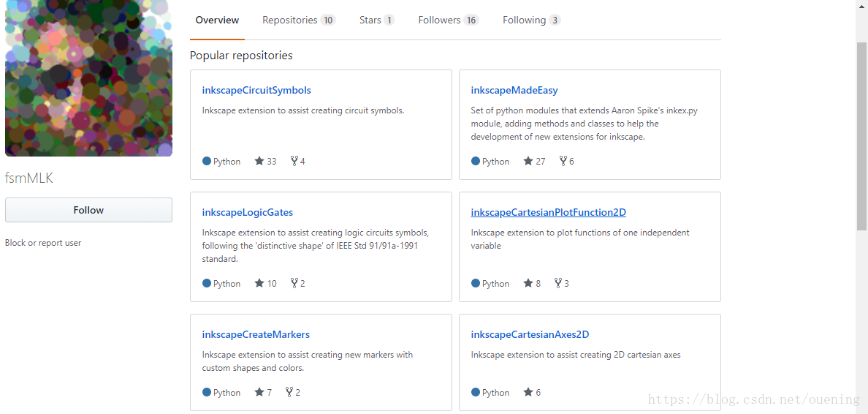Screen dimensions: 868x414
Task: Click star icon on inkscapeCartesianAxes2D card
Action: click(528, 392)
